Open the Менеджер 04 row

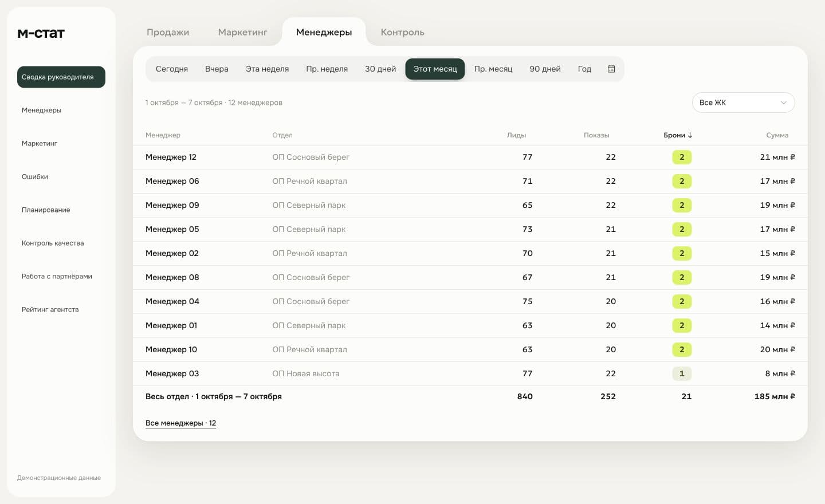(x=470, y=301)
